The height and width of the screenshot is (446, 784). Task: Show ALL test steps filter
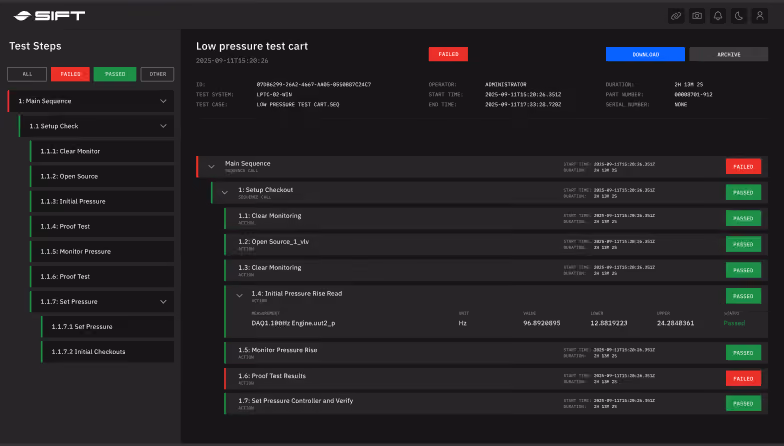click(x=27, y=74)
